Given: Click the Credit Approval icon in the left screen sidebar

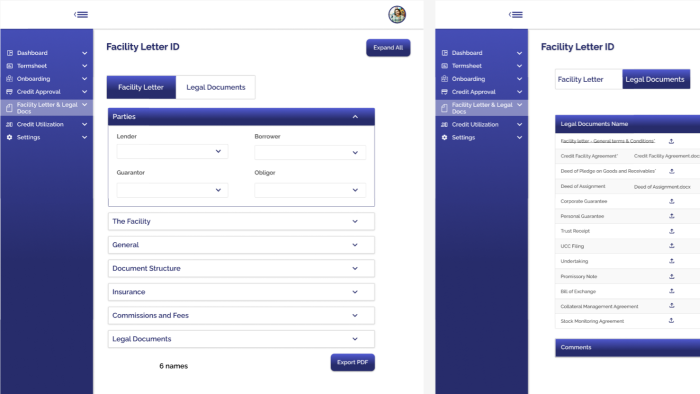Looking at the screenshot, I should (10, 91).
